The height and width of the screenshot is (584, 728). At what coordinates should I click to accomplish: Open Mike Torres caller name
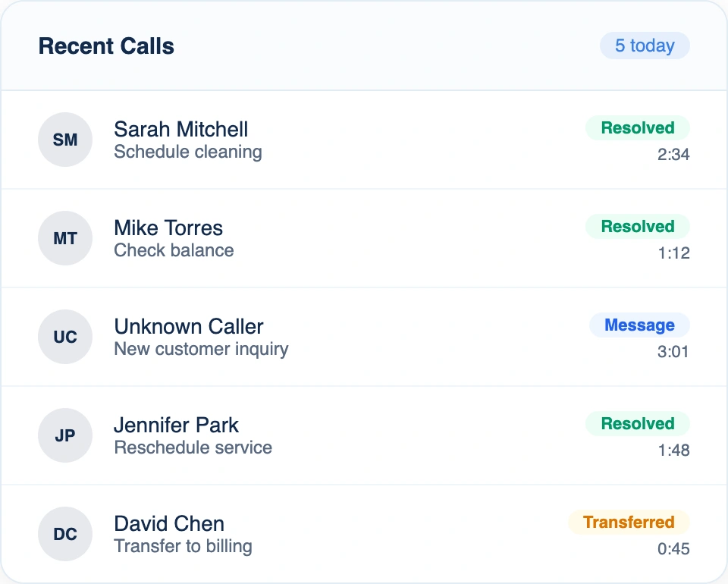coord(168,228)
